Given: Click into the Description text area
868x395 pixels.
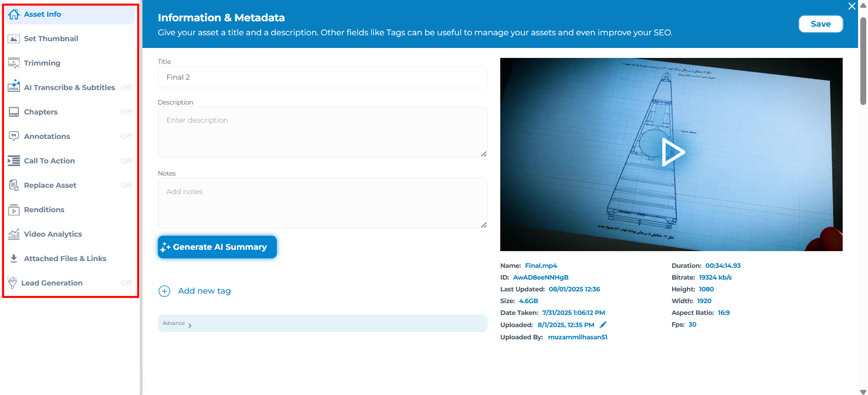Looking at the screenshot, I should coord(322,132).
